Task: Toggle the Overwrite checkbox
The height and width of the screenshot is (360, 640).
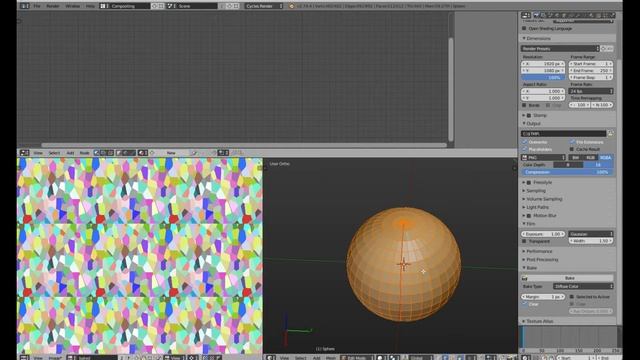Action: pos(525,142)
